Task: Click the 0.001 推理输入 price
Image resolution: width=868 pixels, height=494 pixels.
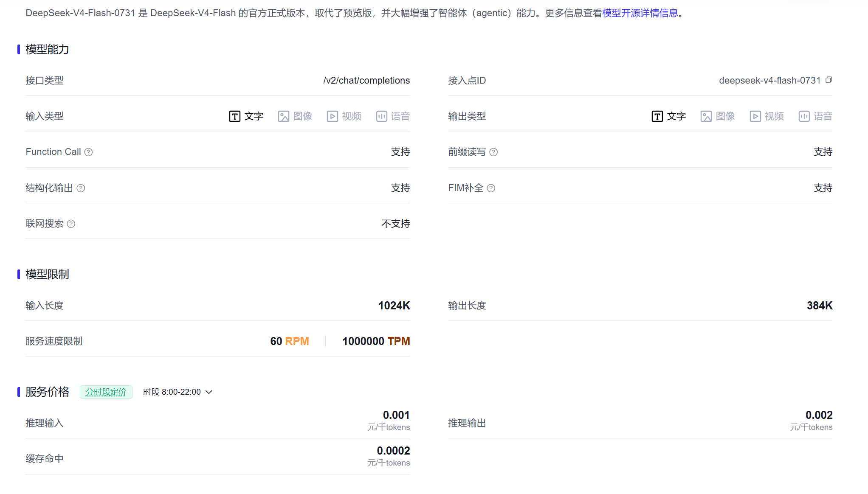Action: point(396,415)
